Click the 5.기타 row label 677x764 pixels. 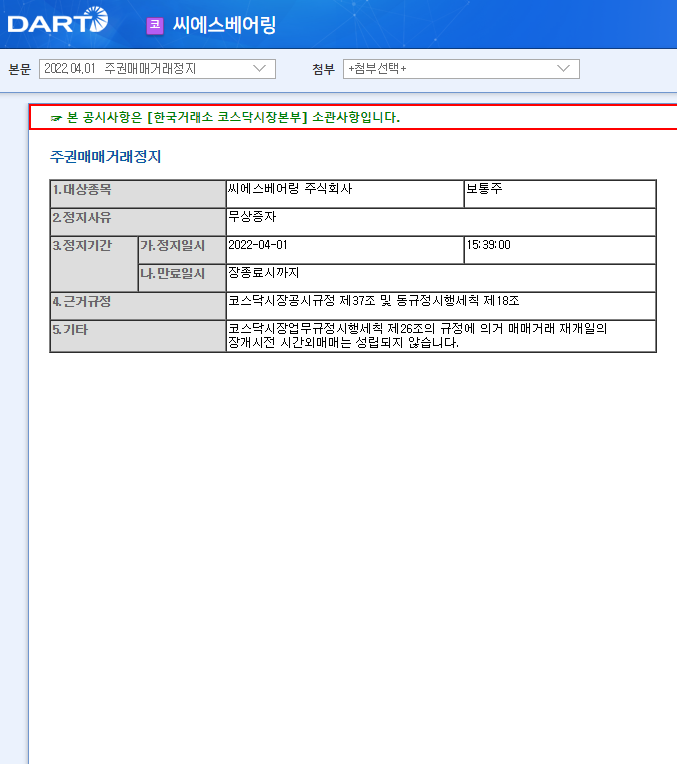point(138,336)
